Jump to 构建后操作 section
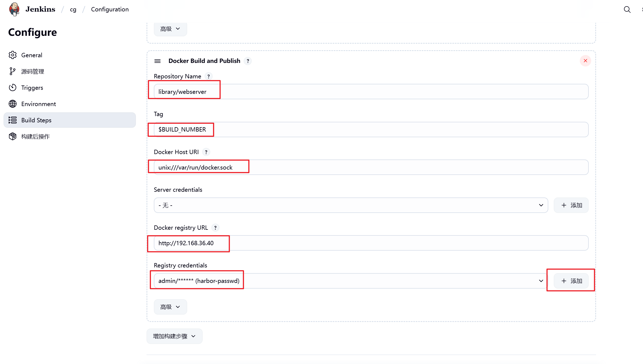Image resolution: width=643 pixels, height=364 pixels. (35, 136)
